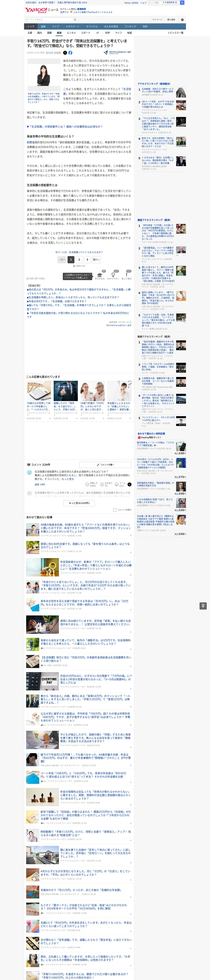The image size is (210, 980).
Task: Click the ログイン link
Action: point(64,12)
